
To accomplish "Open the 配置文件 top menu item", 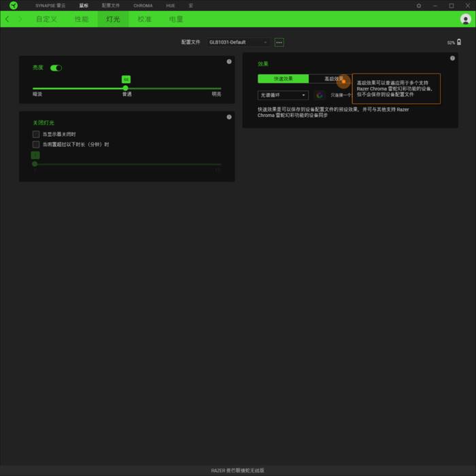I will (x=110, y=5).
